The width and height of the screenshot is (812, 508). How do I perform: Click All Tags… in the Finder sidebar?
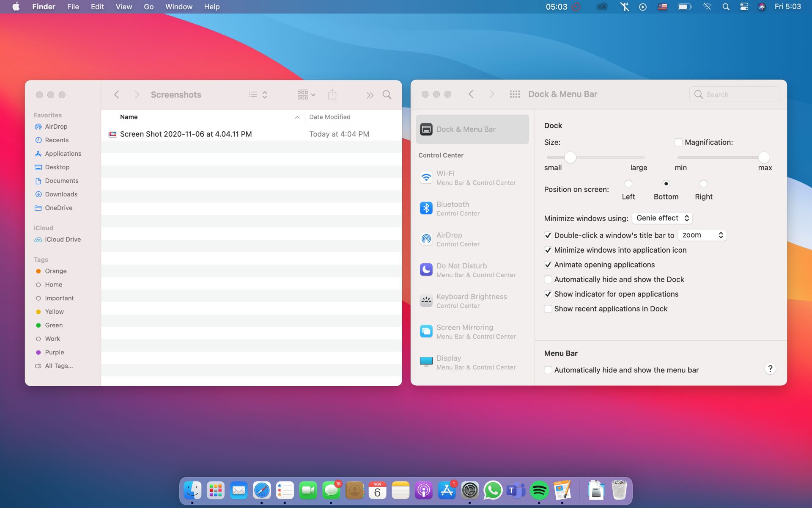pyautogui.click(x=58, y=365)
